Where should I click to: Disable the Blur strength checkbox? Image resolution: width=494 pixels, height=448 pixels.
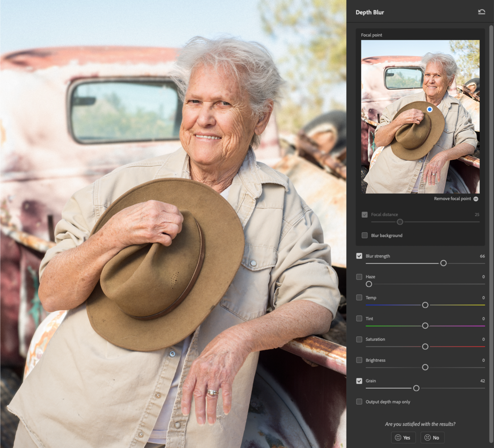tap(359, 256)
